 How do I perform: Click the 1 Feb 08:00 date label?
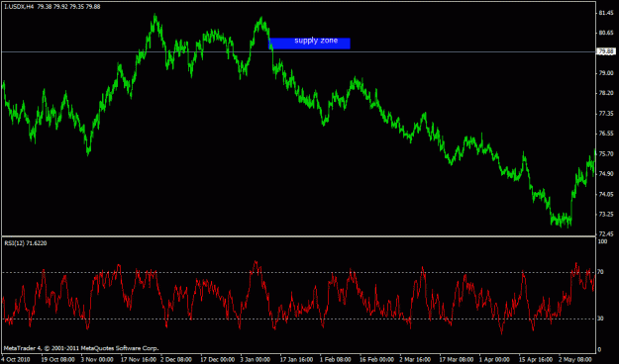[336, 360]
